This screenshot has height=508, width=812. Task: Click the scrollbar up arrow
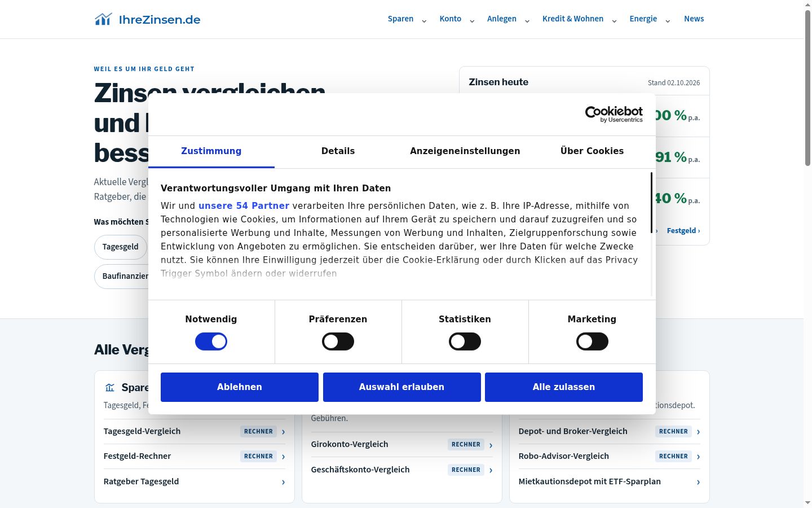click(807, 5)
